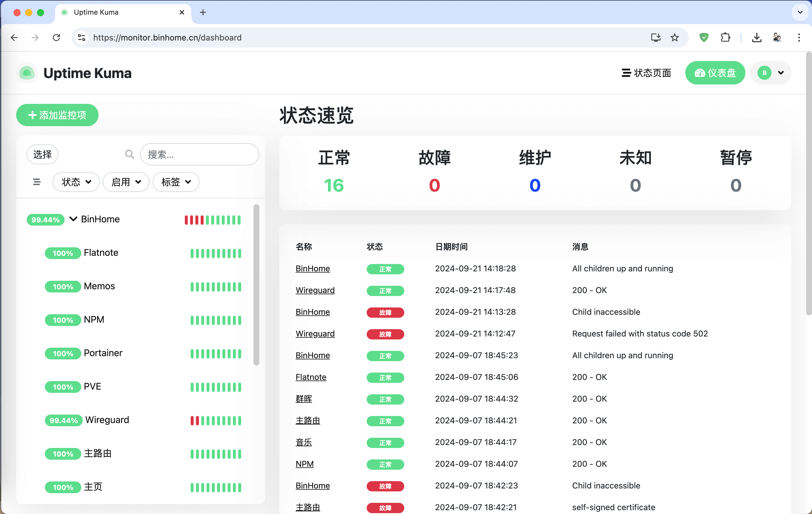Open BinHome link dated 14:18:28
This screenshot has height=514, width=812.
coord(313,268)
